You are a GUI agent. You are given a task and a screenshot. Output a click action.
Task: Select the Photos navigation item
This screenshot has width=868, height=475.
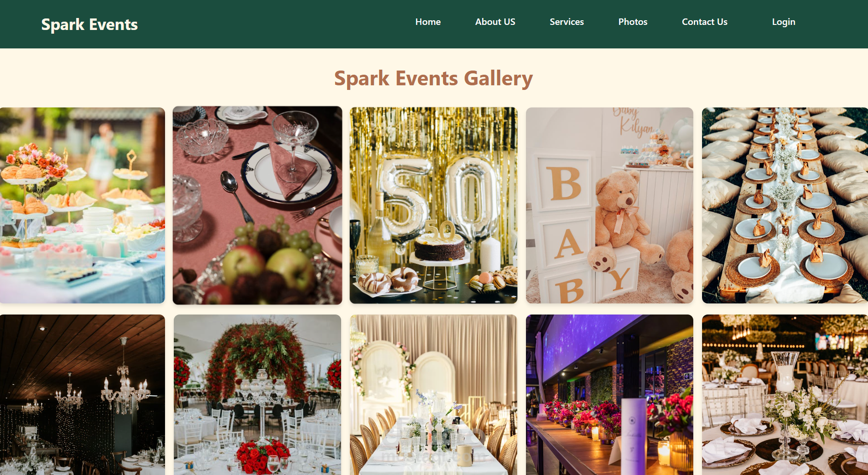632,22
